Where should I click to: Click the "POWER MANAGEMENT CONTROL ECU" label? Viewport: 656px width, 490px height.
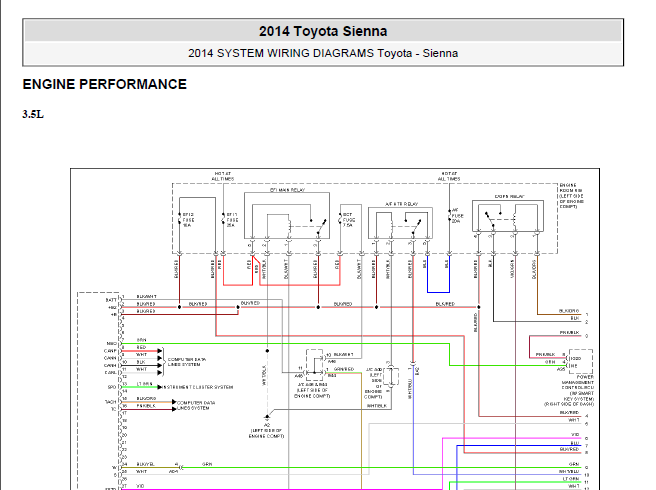click(577, 382)
